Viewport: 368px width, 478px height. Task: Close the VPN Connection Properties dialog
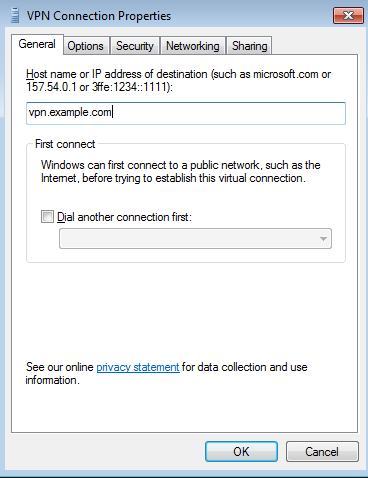pos(348,16)
